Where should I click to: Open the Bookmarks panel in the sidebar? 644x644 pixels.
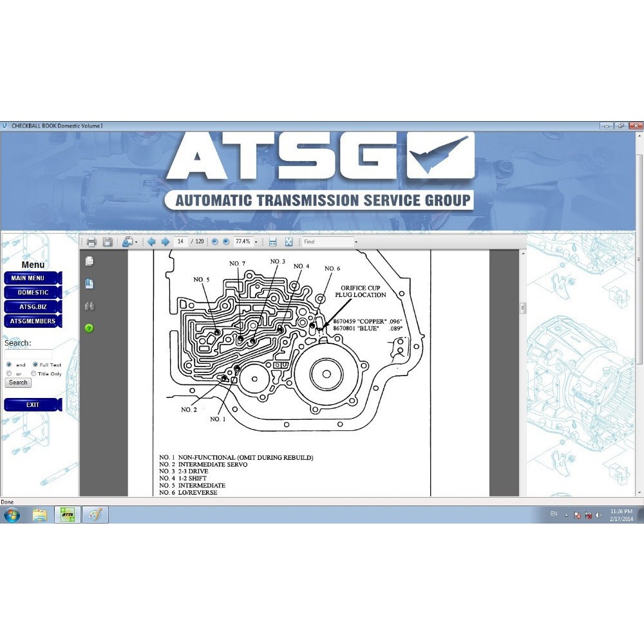(90, 283)
